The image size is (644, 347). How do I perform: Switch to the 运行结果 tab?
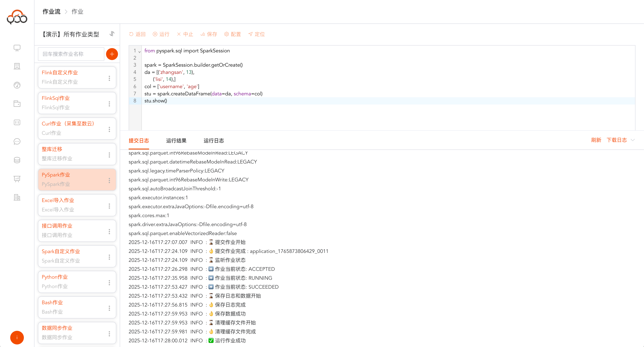point(176,141)
